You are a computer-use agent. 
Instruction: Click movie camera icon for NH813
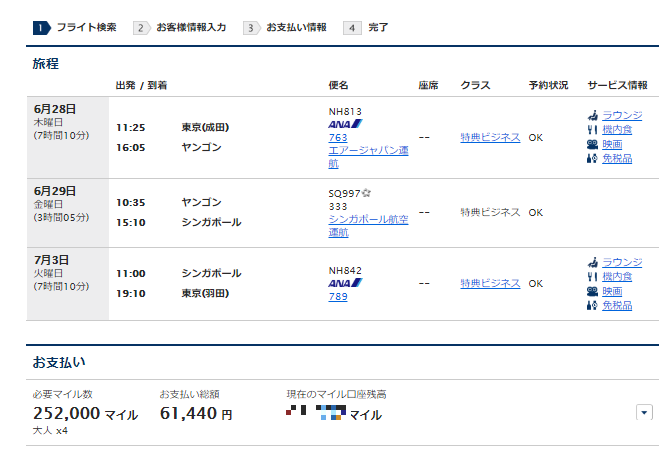(x=593, y=144)
